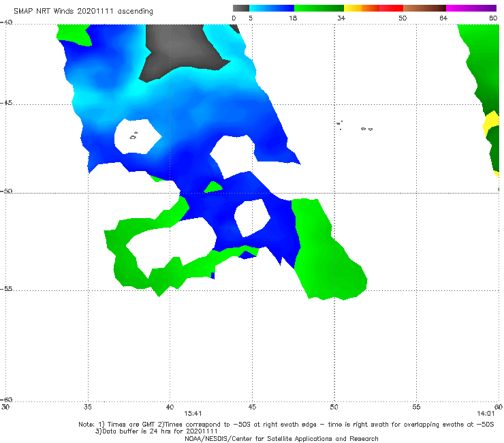Click the yellow-to-red segment of the colorbar
Screen dimensions: 504x443
pyautogui.click(x=373, y=8)
